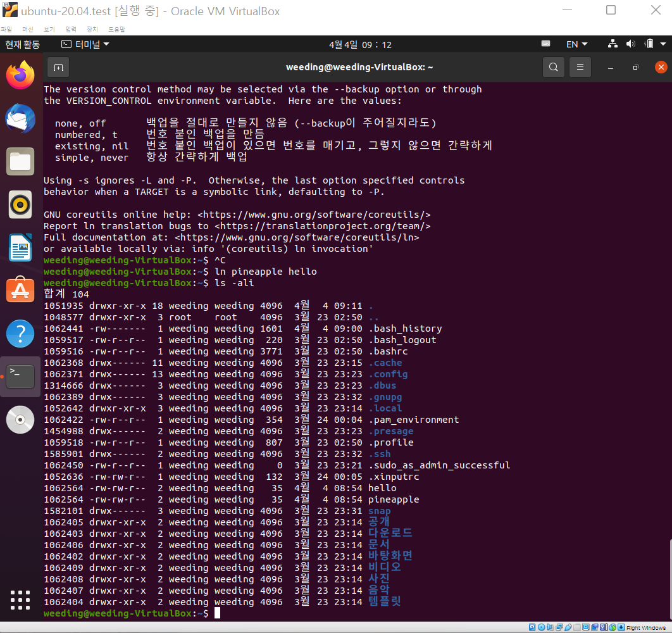Open the VirtualBox 입력 menu
672x633 pixels.
tap(71, 29)
